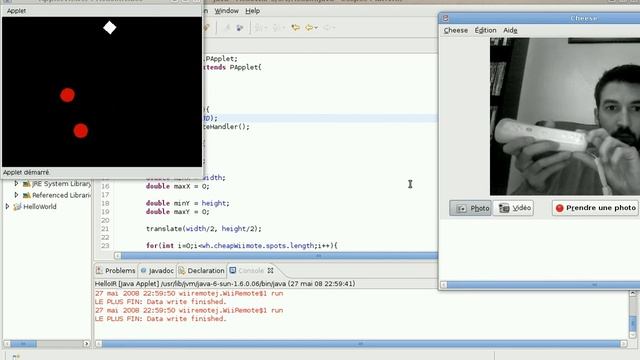This screenshot has height=360, width=640.
Task: Select JRE System Library entry
Action: click(61, 184)
